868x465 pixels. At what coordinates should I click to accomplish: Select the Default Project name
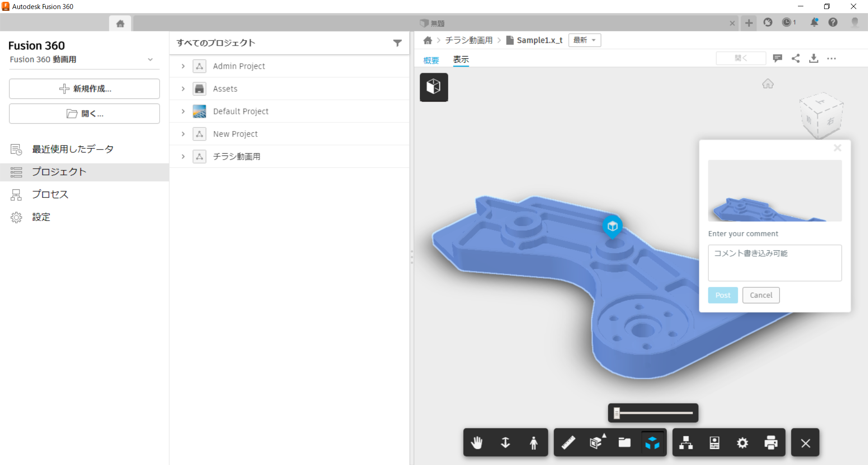[x=241, y=111]
